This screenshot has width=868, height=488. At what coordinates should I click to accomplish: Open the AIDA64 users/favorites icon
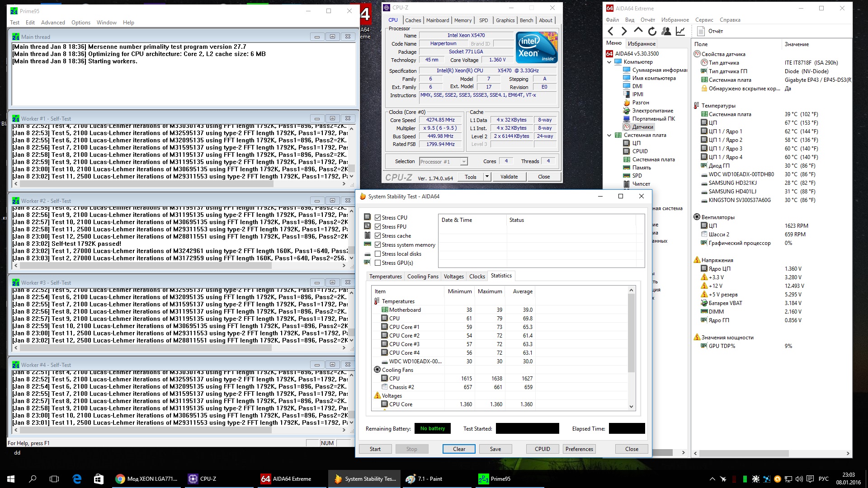coord(666,31)
